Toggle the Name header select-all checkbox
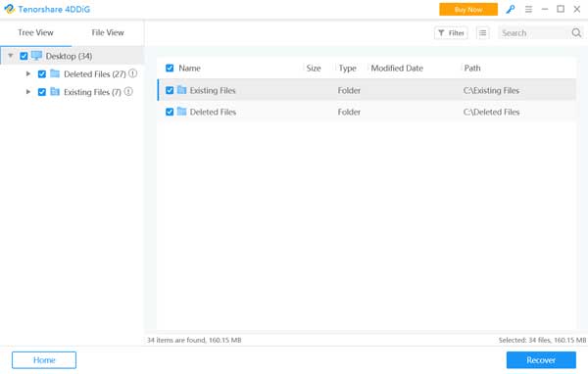 pyautogui.click(x=170, y=68)
